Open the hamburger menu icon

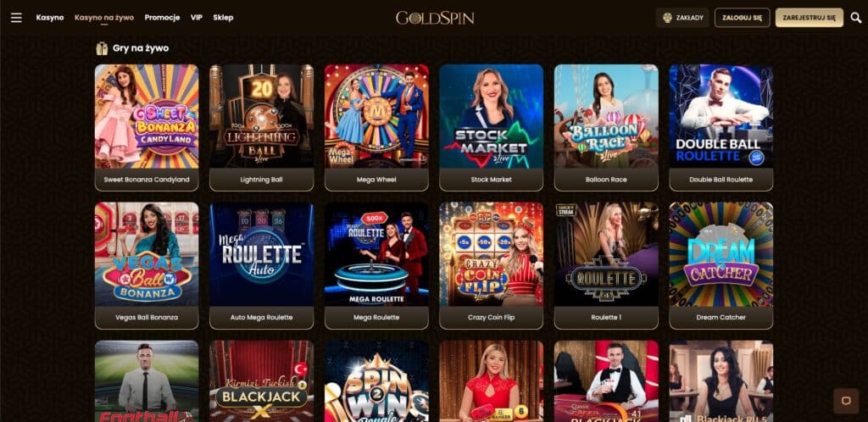(17, 18)
